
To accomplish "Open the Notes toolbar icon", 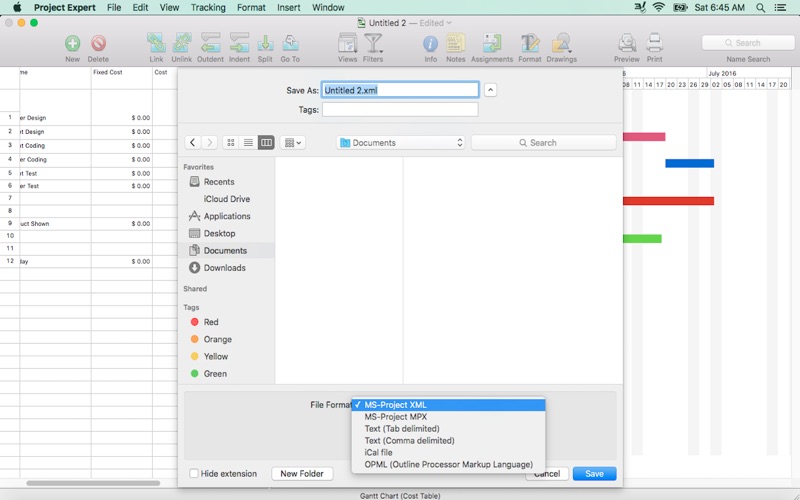I will 456,43.
